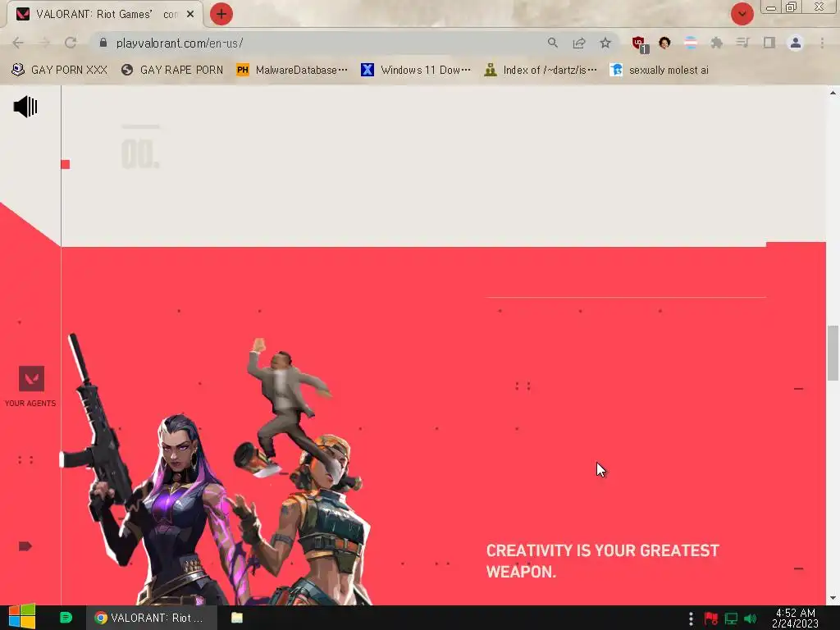Image resolution: width=840 pixels, height=630 pixels.
Task: Open the network tray icon
Action: tap(731, 619)
